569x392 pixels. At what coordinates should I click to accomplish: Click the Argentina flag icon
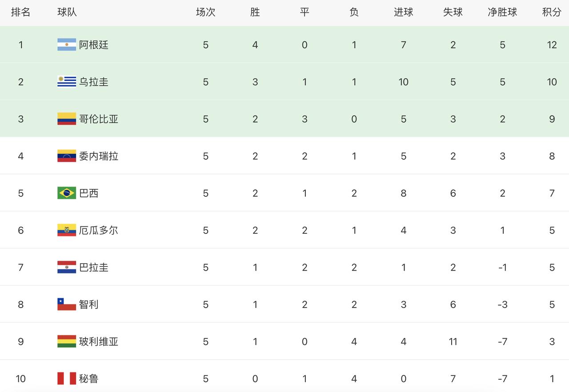67,45
